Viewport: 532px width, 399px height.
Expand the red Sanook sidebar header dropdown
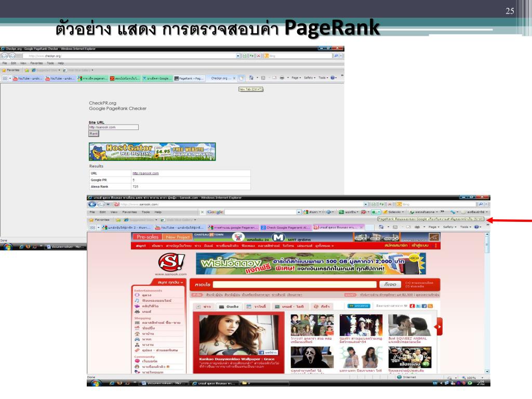tap(170, 282)
